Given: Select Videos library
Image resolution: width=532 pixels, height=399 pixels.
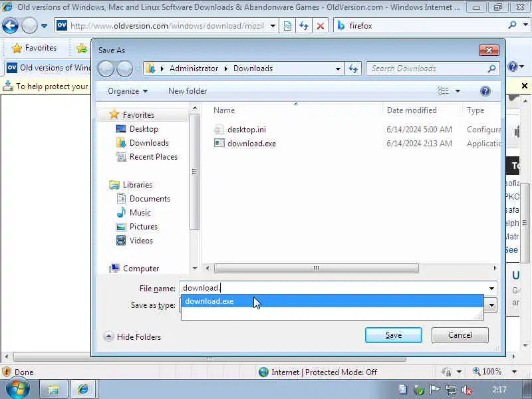Looking at the screenshot, I should (141, 241).
